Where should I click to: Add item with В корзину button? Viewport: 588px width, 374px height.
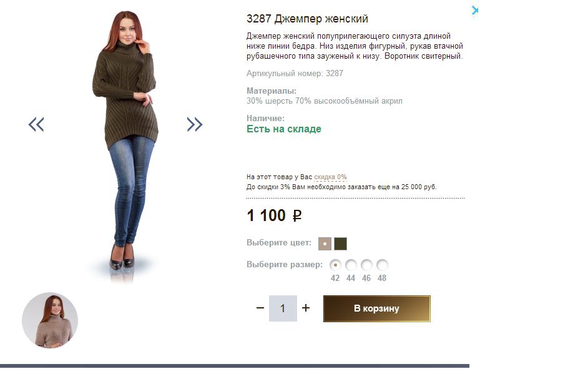377,308
